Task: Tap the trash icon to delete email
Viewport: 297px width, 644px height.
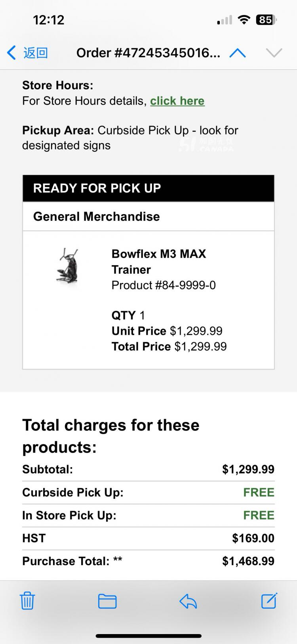Action: coord(27,601)
